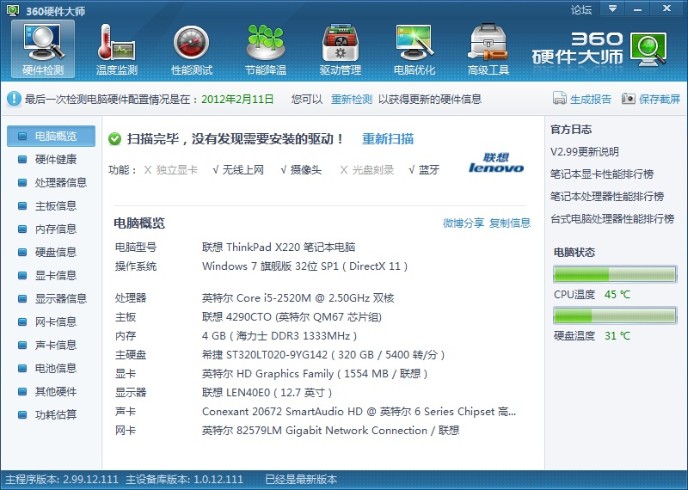The width and height of the screenshot is (688, 490).
Task: Open 台式电脑处理器性能排行榜 link
Action: click(613, 219)
